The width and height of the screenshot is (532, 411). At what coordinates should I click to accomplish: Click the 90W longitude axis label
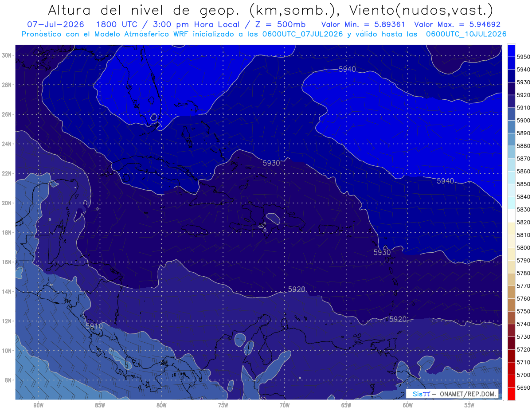coord(38,405)
